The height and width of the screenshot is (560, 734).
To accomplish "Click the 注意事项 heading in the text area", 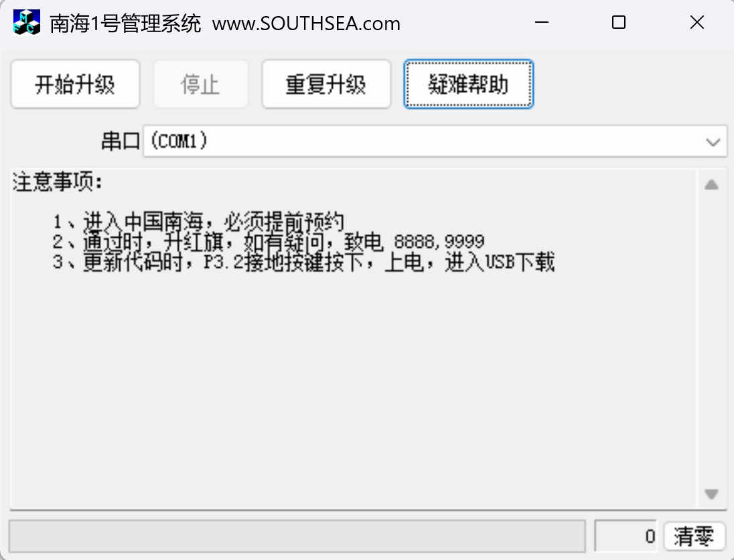I will 58,182.
